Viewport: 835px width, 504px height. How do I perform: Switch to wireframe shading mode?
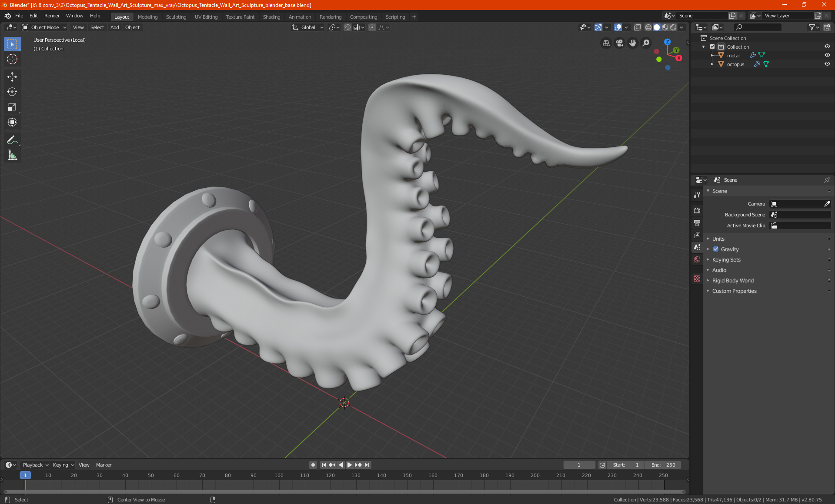pos(648,27)
